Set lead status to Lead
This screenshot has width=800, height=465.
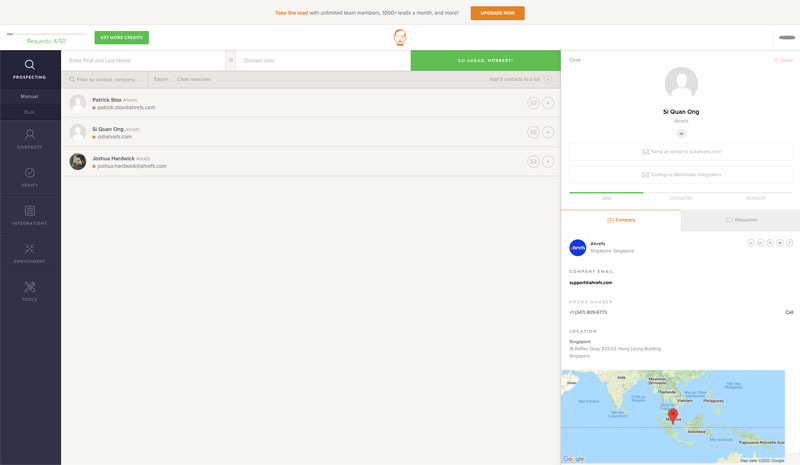coord(606,198)
